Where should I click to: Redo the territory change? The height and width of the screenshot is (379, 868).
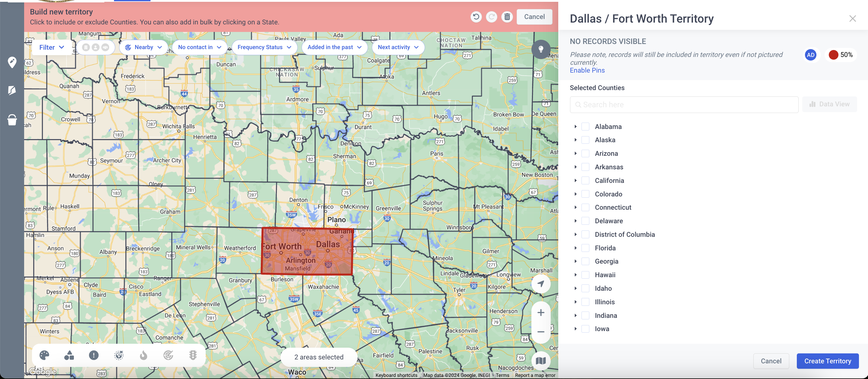491,17
